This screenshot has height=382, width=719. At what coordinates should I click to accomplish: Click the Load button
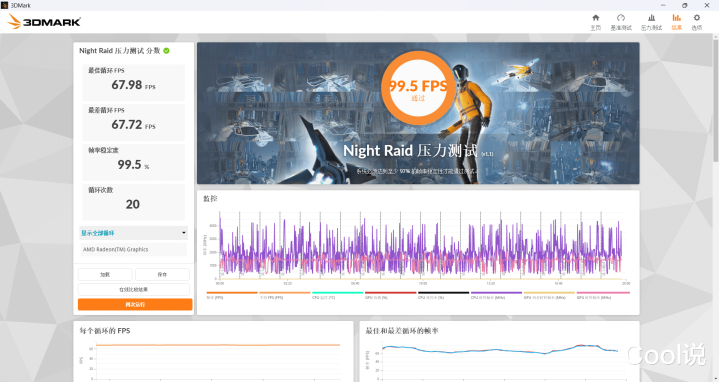click(x=105, y=274)
